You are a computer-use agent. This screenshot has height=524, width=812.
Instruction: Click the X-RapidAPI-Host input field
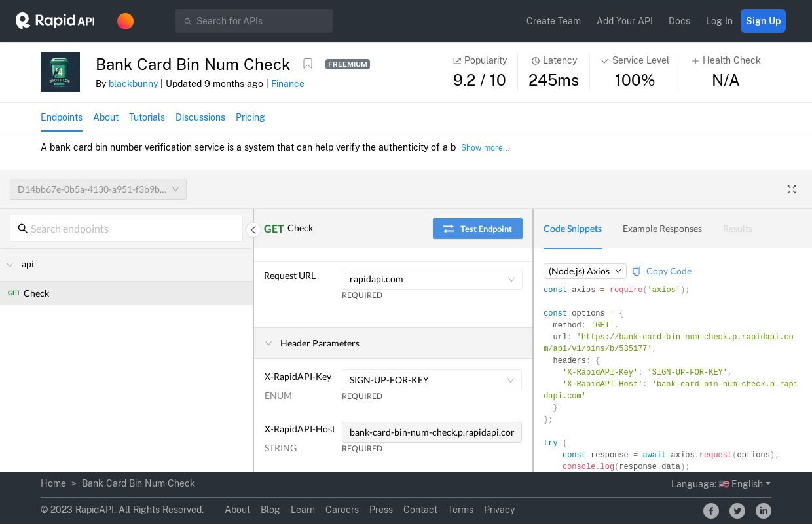click(x=432, y=432)
